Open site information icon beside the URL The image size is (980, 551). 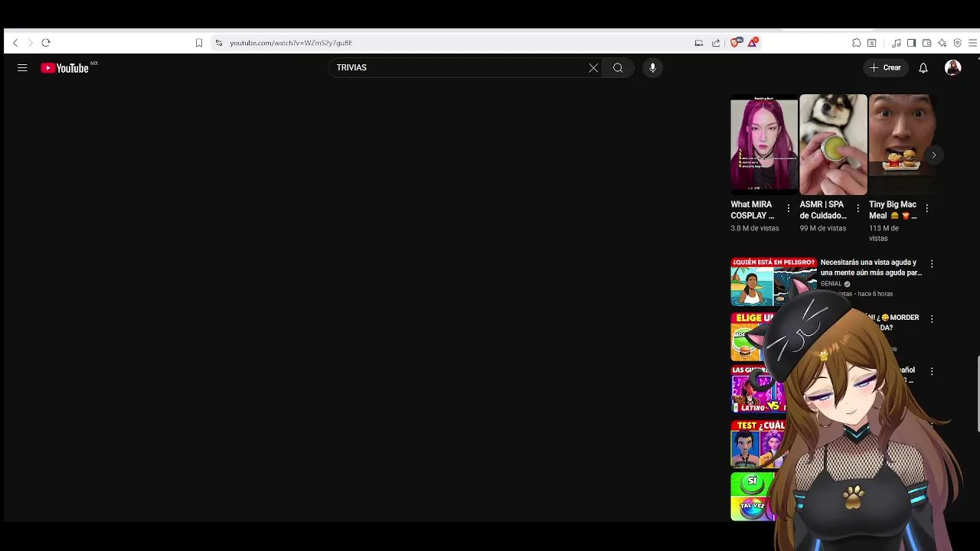coord(219,43)
